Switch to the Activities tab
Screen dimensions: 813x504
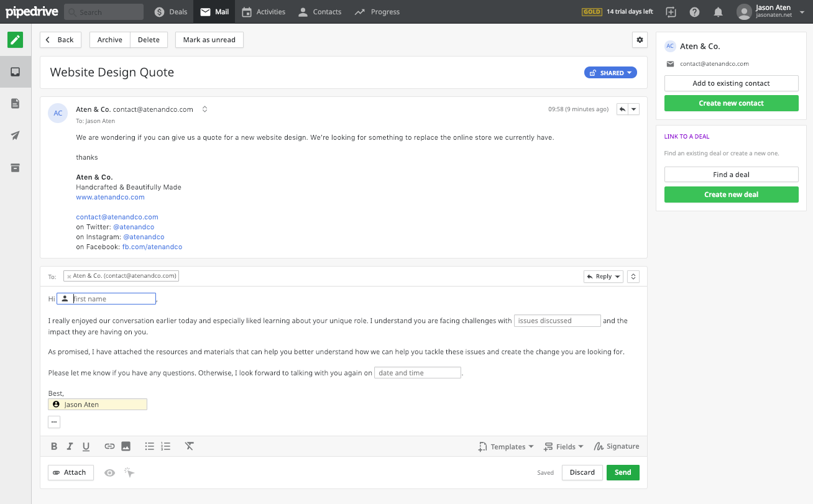(x=264, y=12)
